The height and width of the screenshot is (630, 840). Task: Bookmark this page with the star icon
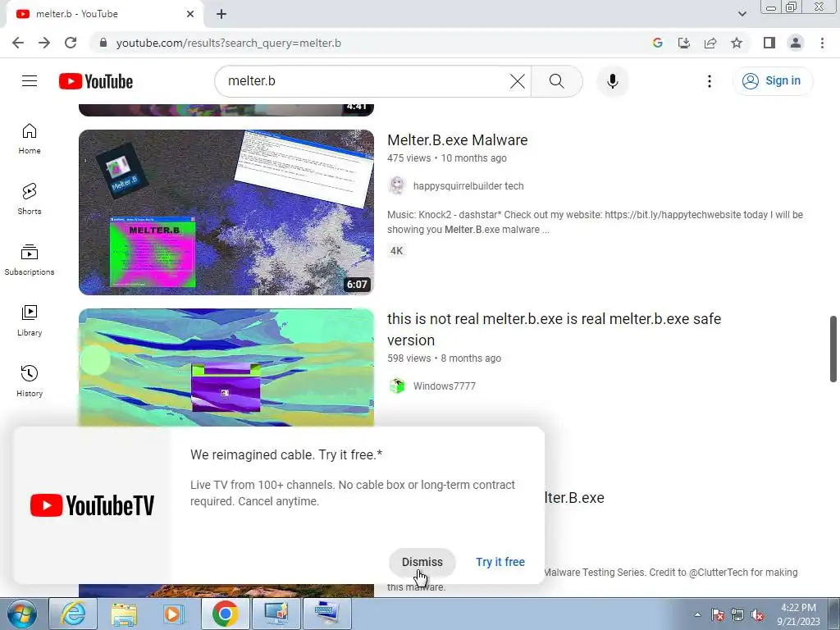[x=737, y=43]
